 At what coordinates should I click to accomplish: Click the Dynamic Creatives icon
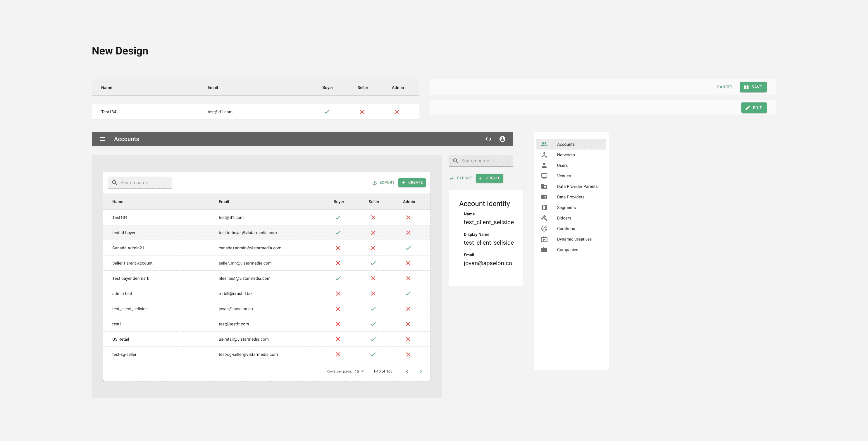pyautogui.click(x=544, y=239)
